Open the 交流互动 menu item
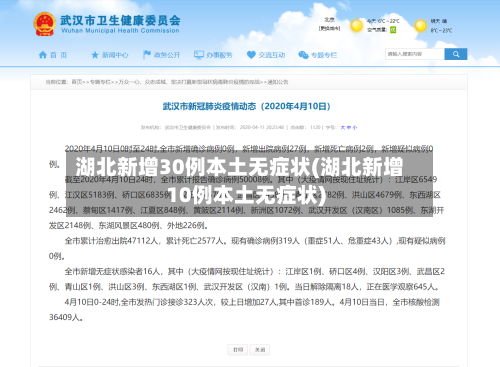Image resolution: width=500 pixels, height=367 pixels. [x=272, y=55]
